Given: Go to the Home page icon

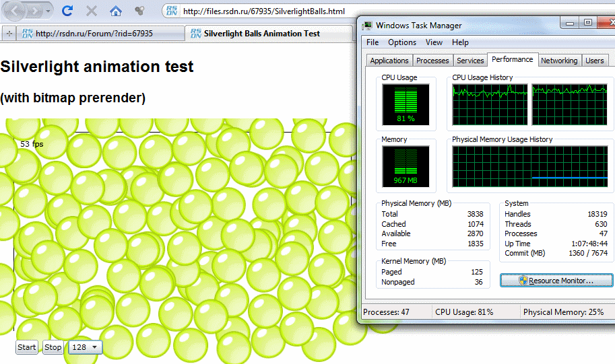Looking at the screenshot, I should tap(116, 11).
